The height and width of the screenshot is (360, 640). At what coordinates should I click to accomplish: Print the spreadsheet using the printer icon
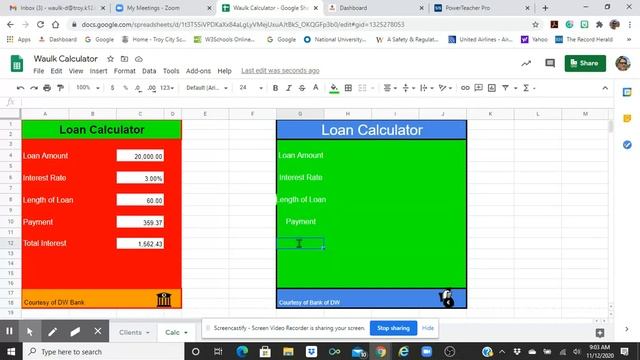47,88
